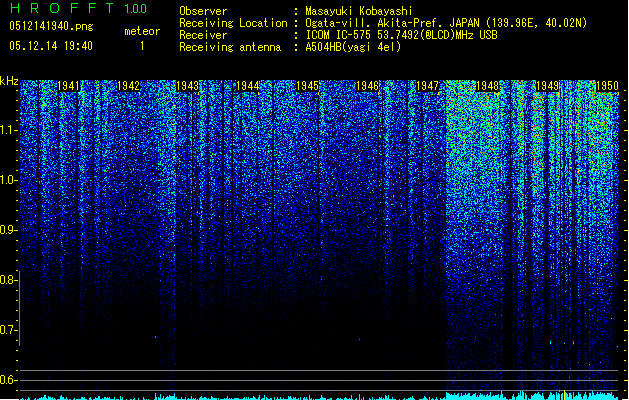Click the kHz axis unit label
The width and height of the screenshot is (629, 400).
click(9, 81)
